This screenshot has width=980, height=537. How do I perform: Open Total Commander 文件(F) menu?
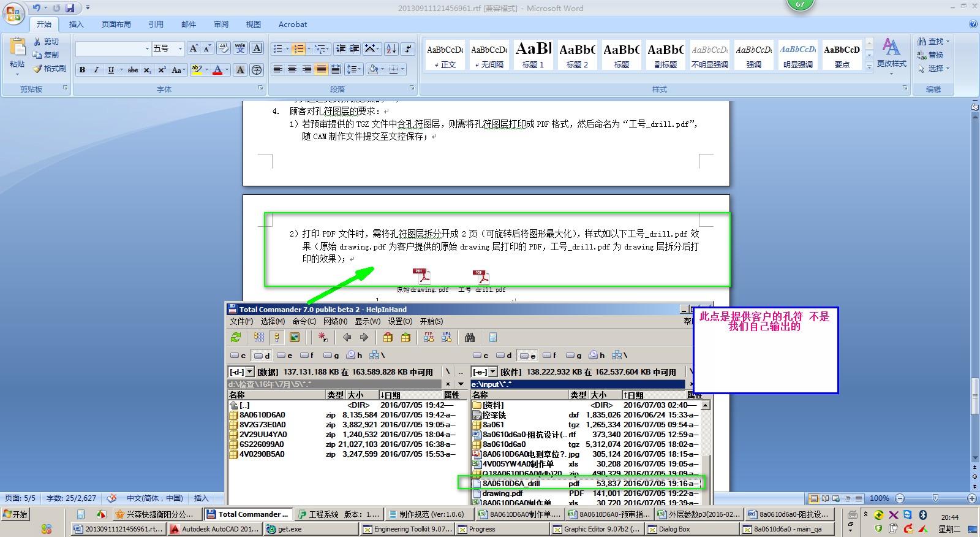[241, 321]
